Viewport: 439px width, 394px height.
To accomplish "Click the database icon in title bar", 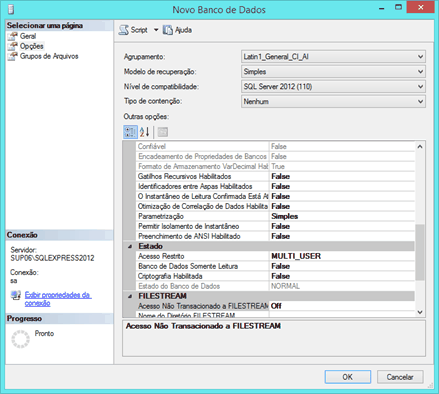I will (x=11, y=9).
